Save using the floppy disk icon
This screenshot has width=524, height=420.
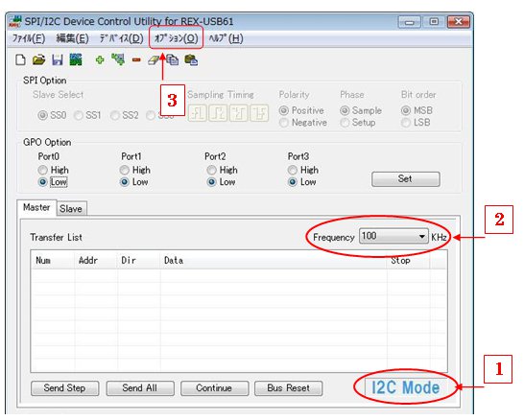(x=58, y=60)
